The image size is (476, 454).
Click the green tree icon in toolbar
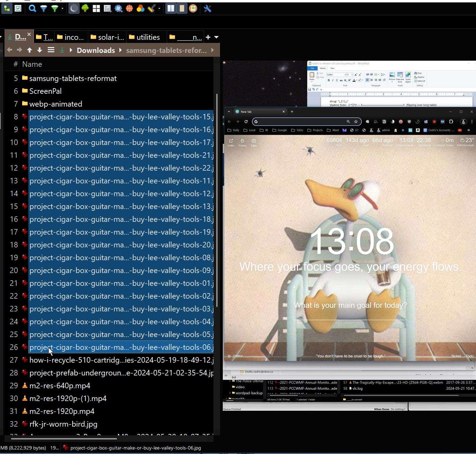pyautogui.click(x=85, y=9)
